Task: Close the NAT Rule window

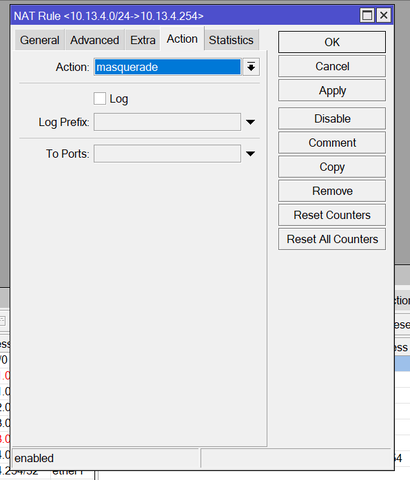Action: point(384,15)
